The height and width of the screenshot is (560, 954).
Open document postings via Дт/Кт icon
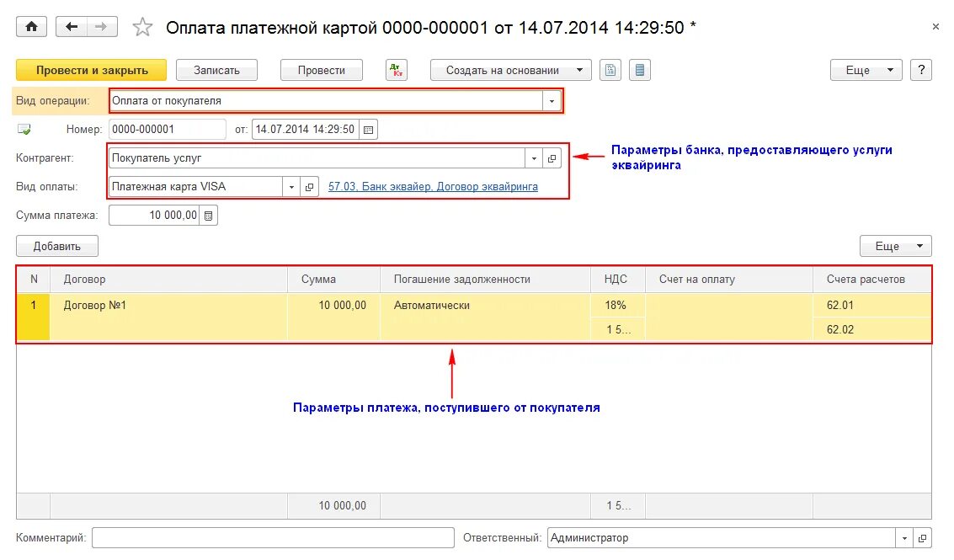click(395, 69)
